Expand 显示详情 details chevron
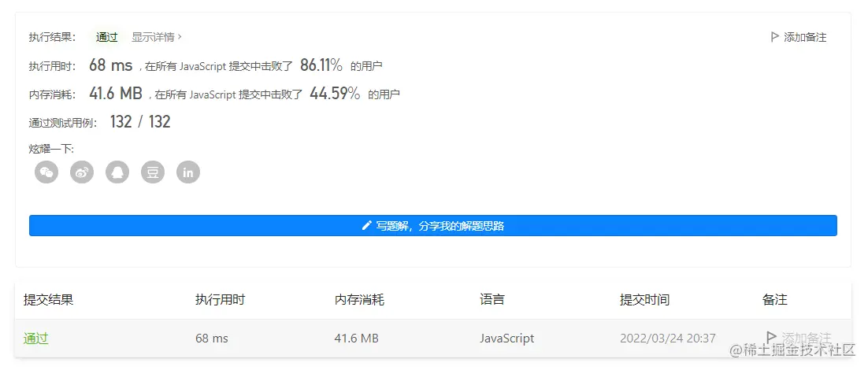This screenshot has width=868, height=370. [180, 37]
